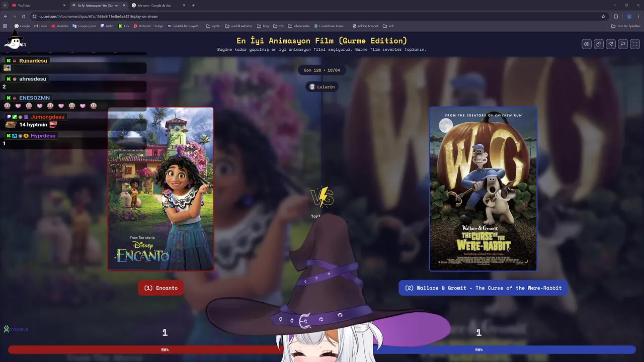Click the quiz title En İyi Animasyon Film

click(x=322, y=41)
